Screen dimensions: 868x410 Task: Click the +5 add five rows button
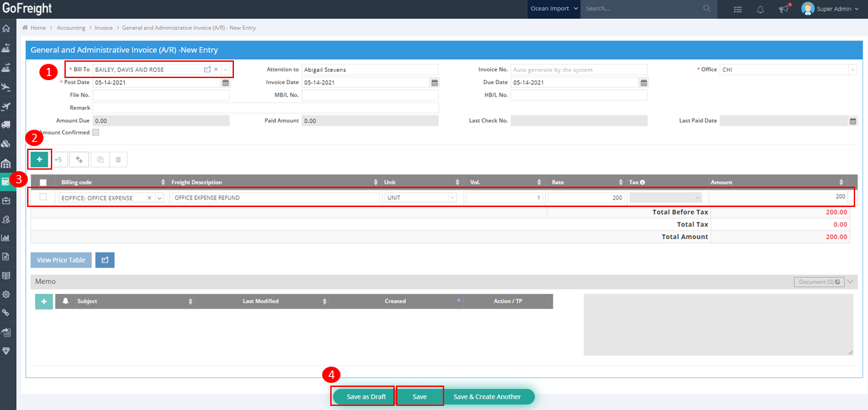[x=58, y=160]
